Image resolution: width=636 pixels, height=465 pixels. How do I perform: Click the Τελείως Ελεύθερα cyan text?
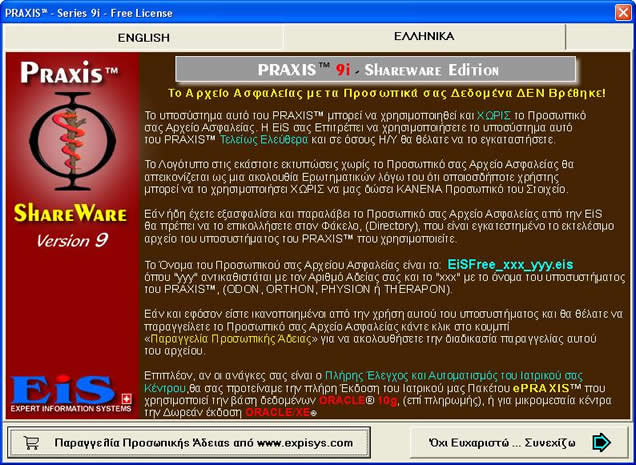coord(264,140)
